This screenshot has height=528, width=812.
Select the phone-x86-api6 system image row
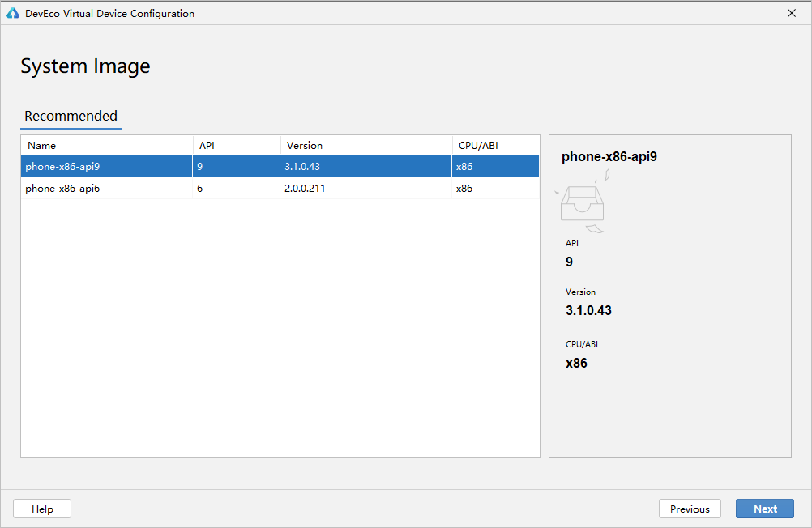pos(280,189)
